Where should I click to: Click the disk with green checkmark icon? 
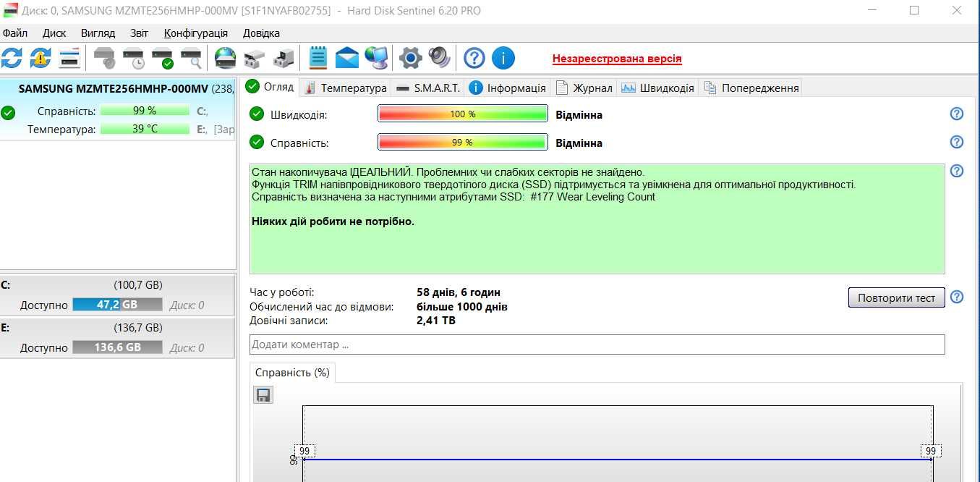click(163, 58)
